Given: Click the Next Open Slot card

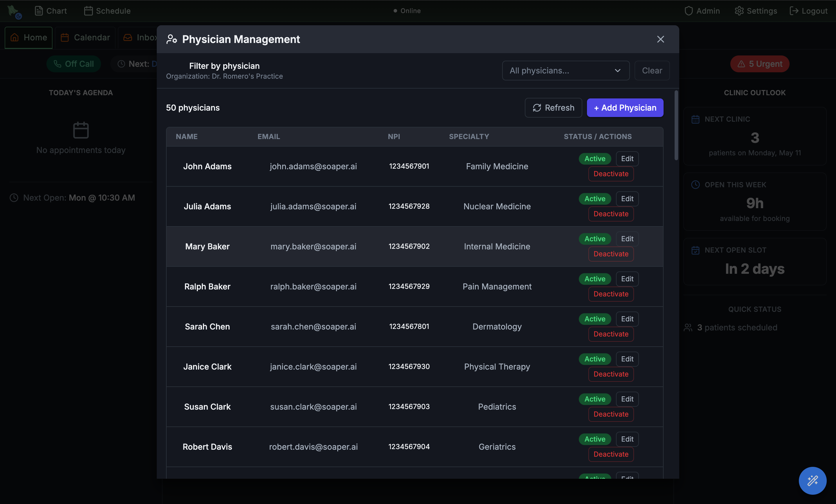Looking at the screenshot, I should tap(754, 261).
